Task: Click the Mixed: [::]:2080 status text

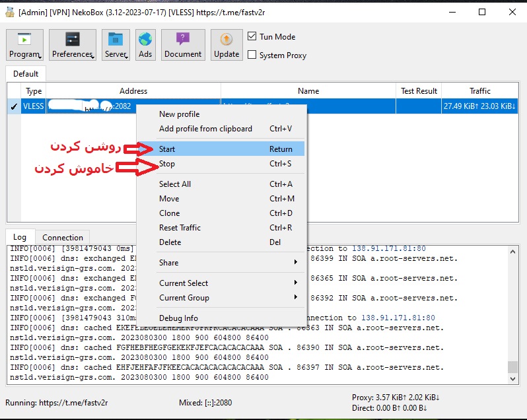Action: pos(205,403)
